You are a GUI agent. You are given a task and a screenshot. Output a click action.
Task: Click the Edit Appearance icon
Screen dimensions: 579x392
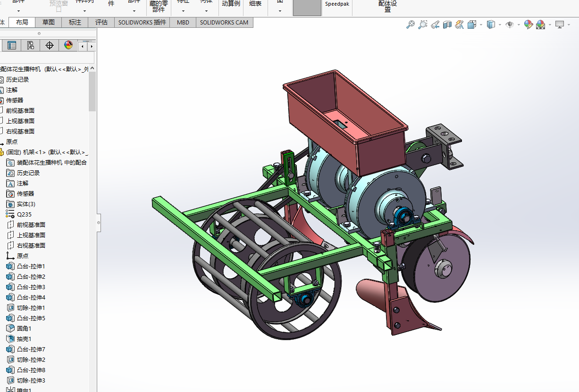pos(528,25)
